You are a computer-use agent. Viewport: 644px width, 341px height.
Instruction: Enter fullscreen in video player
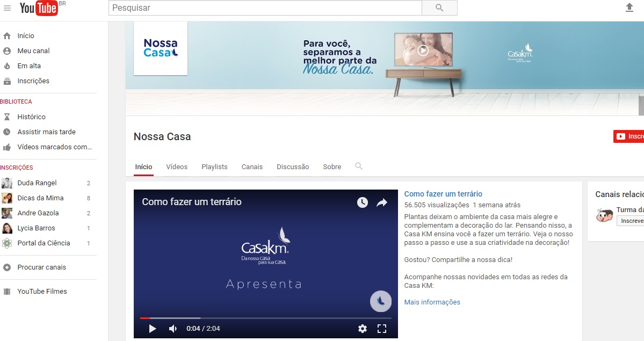coord(382,328)
